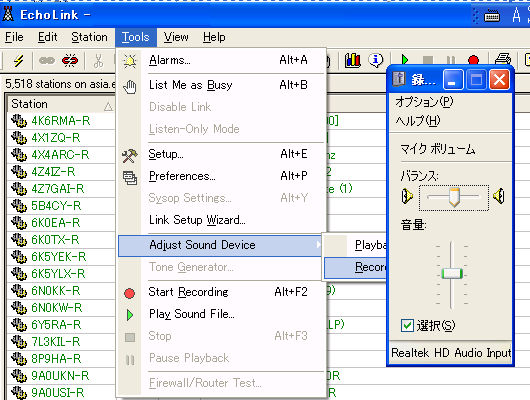This screenshot has width=530, height=400.
Task: Click the colored bar-chart statistics toolbar icon
Action: click(353, 60)
